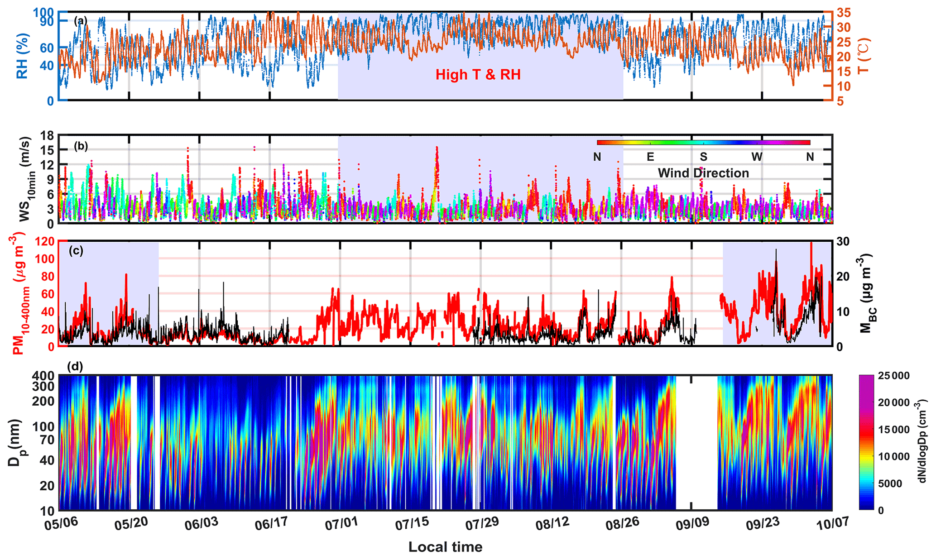
Task: Click the 25 000 colorbar tick label
Action: [893, 376]
